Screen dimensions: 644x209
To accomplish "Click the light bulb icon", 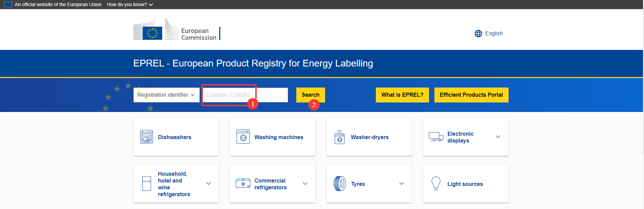I will pos(436,184).
